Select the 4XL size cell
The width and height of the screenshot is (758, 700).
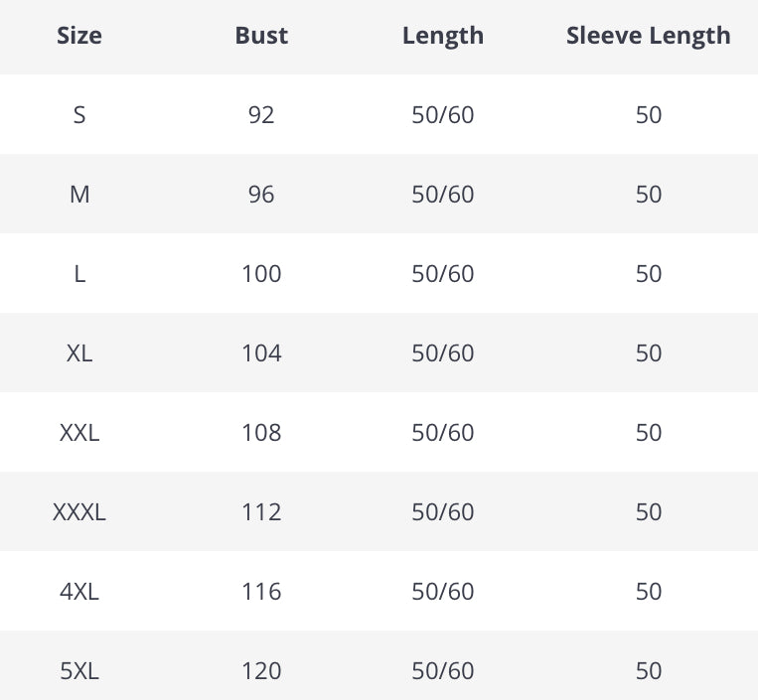[x=79, y=592]
